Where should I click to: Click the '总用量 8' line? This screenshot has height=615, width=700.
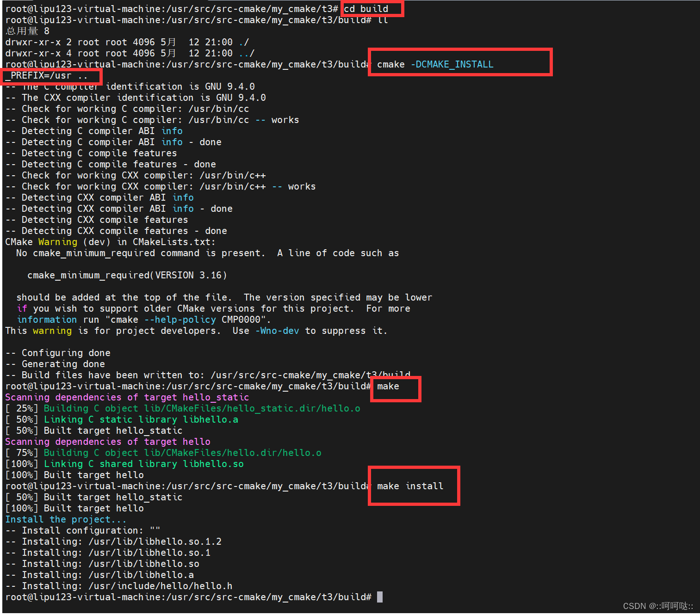click(x=27, y=31)
